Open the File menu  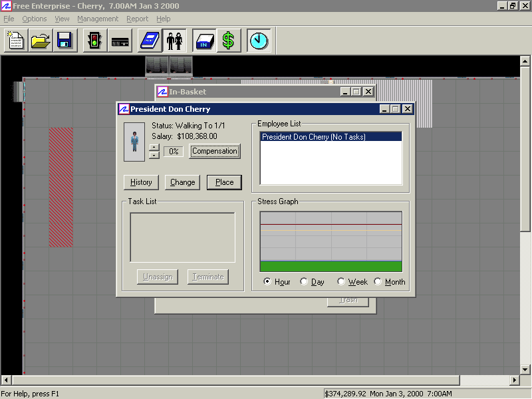[9, 19]
